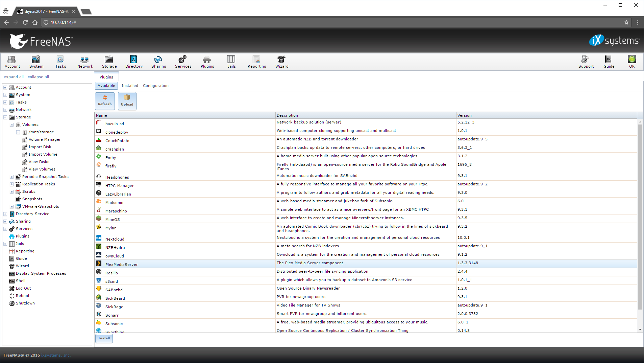
Task: Click Reboot in the tree
Action: 23,296
